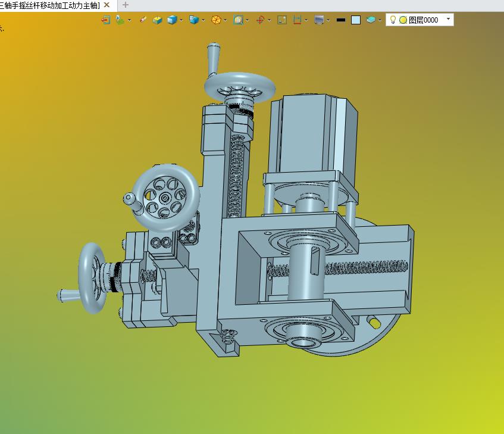The height and width of the screenshot is (434, 504).
Task: Click the eraser/brush icon in toolbar
Action: 143,20
